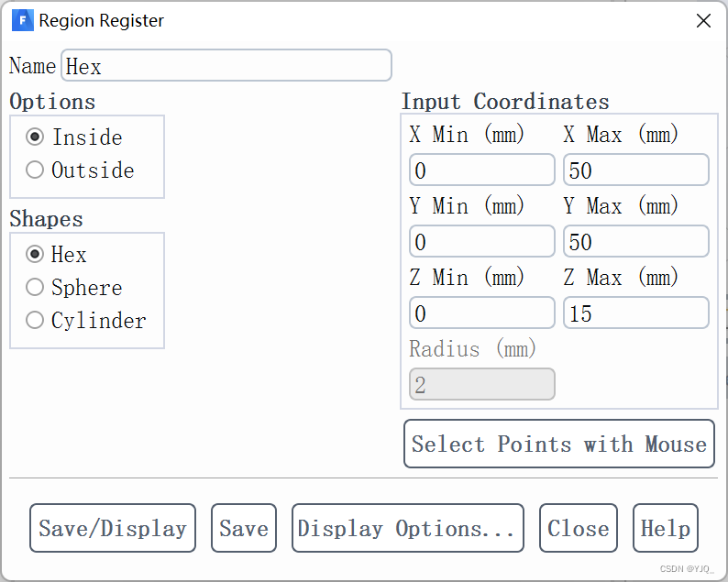Select the Inside option radio button
728x582 pixels.
(35, 137)
